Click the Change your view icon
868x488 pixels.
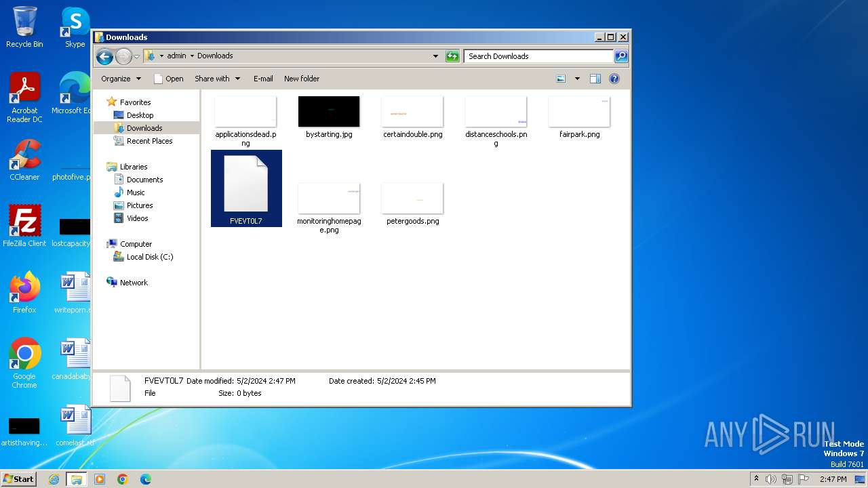(561, 79)
